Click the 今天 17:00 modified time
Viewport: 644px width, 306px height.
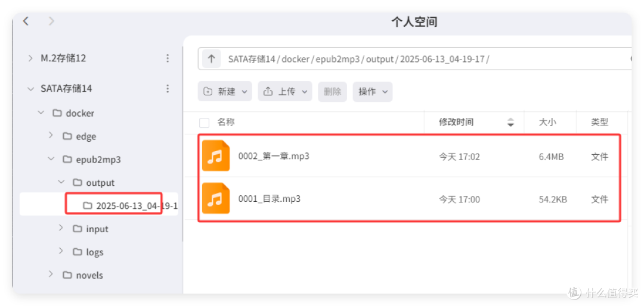(459, 200)
